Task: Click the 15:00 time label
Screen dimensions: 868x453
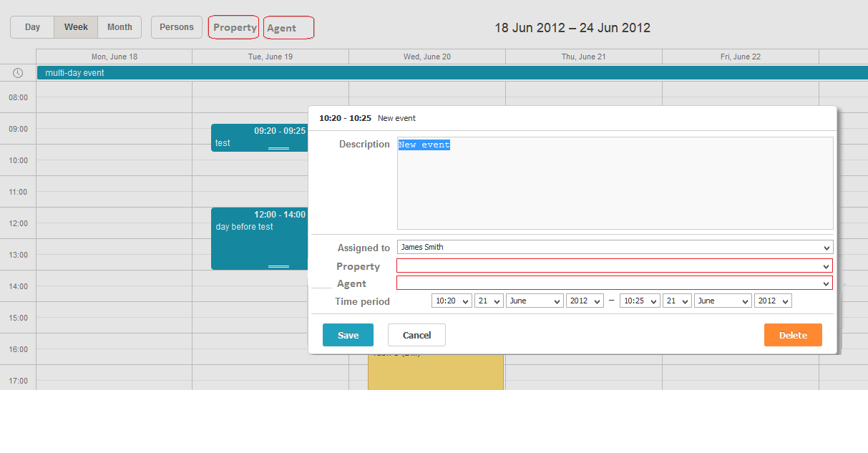Action: tap(18, 318)
